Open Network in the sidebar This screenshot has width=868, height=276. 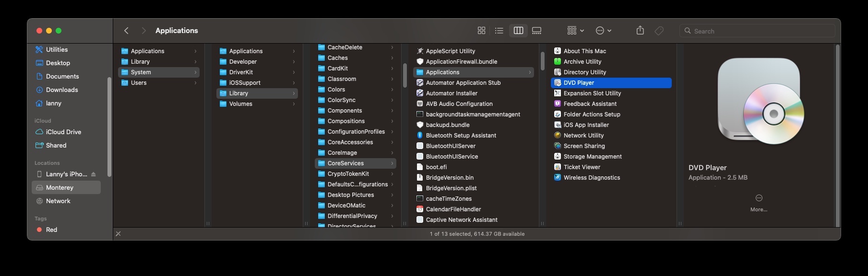[x=66, y=201]
